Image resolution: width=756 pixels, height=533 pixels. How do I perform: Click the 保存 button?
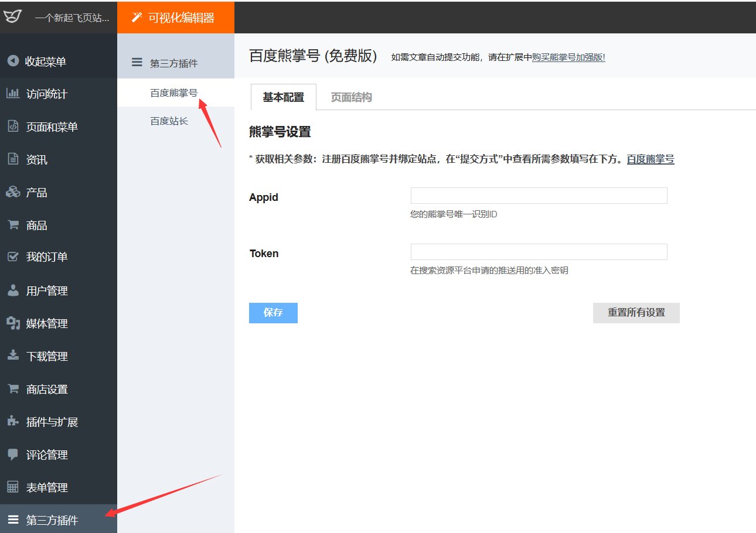(x=273, y=313)
